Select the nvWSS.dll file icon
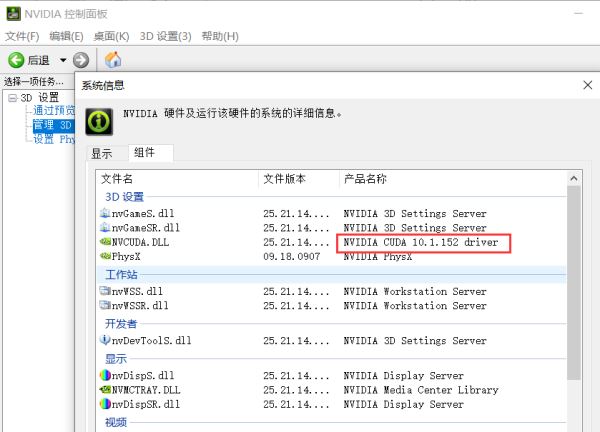 click(105, 291)
